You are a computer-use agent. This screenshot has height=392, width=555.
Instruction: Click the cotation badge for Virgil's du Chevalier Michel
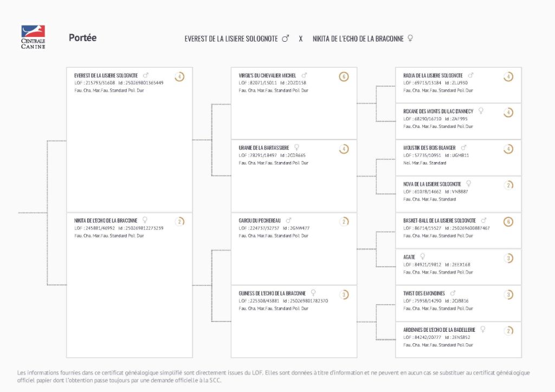pyautogui.click(x=344, y=76)
